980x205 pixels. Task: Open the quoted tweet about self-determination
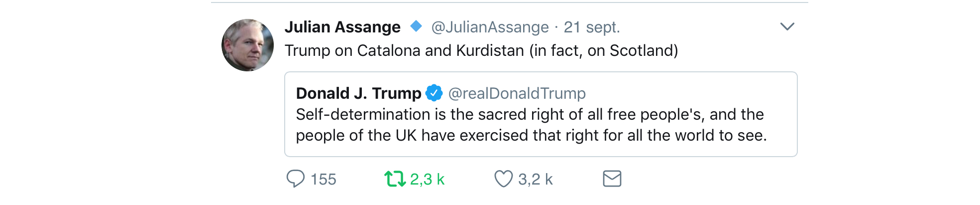tap(541, 114)
